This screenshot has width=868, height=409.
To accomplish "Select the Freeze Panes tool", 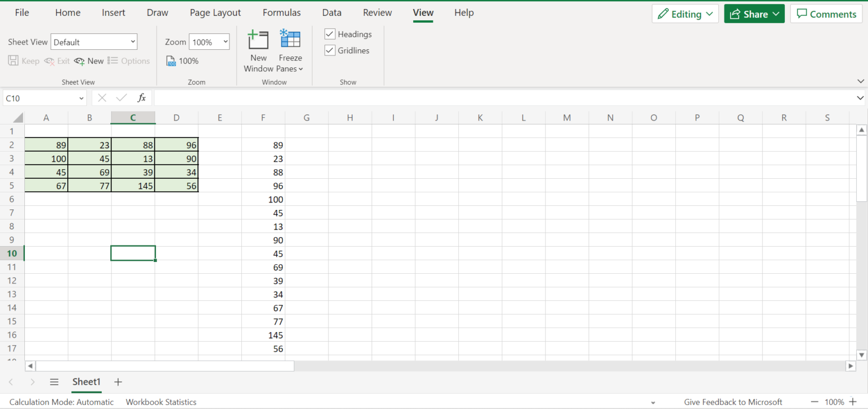I will (x=290, y=51).
